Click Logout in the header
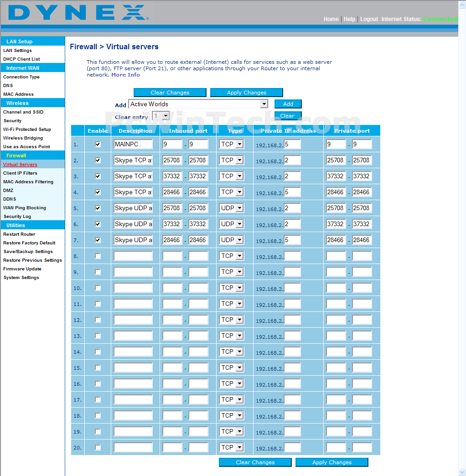 [x=369, y=19]
